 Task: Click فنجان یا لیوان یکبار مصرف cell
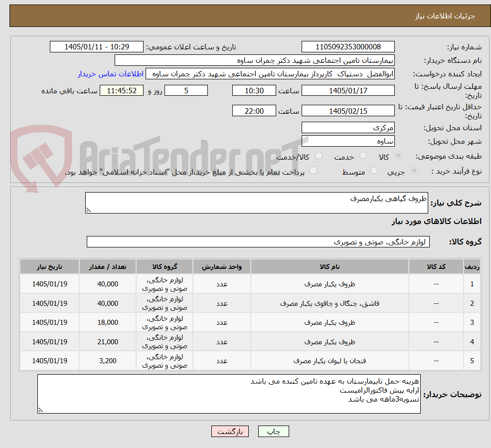click(x=329, y=361)
